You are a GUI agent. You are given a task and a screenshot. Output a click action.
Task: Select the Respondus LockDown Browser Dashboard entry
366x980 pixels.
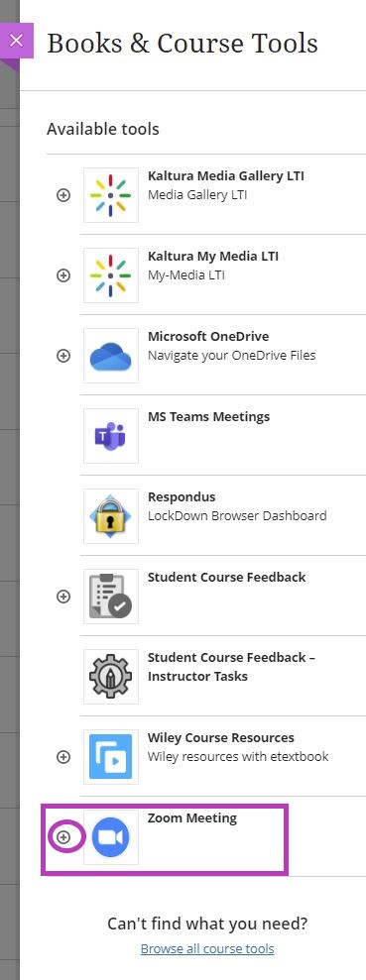(237, 506)
